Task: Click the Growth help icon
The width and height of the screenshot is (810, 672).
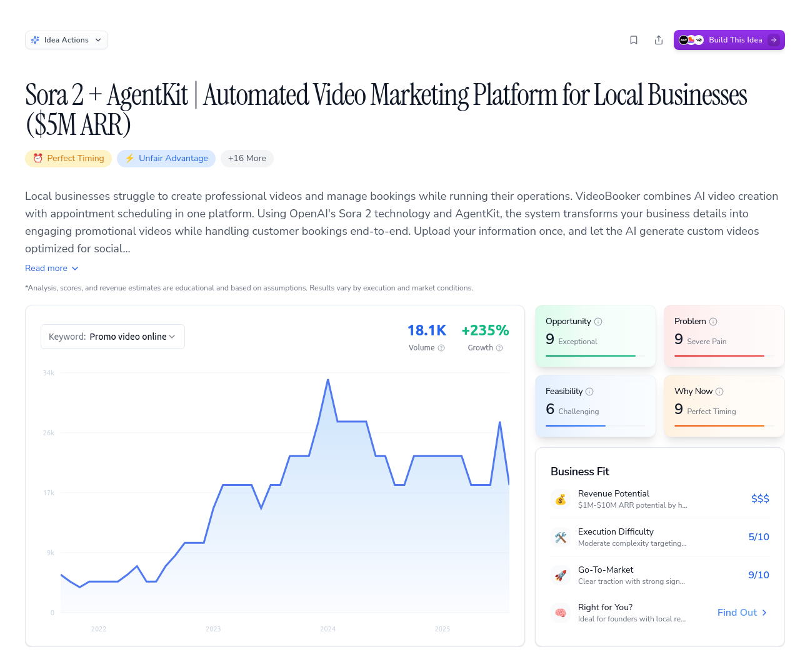Action: tap(499, 348)
